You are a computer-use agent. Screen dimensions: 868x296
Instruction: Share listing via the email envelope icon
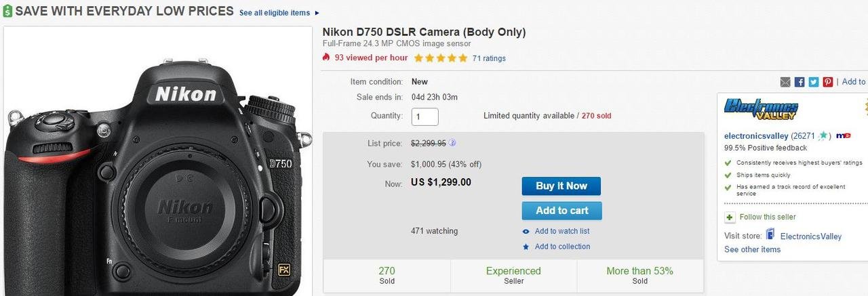tap(785, 82)
